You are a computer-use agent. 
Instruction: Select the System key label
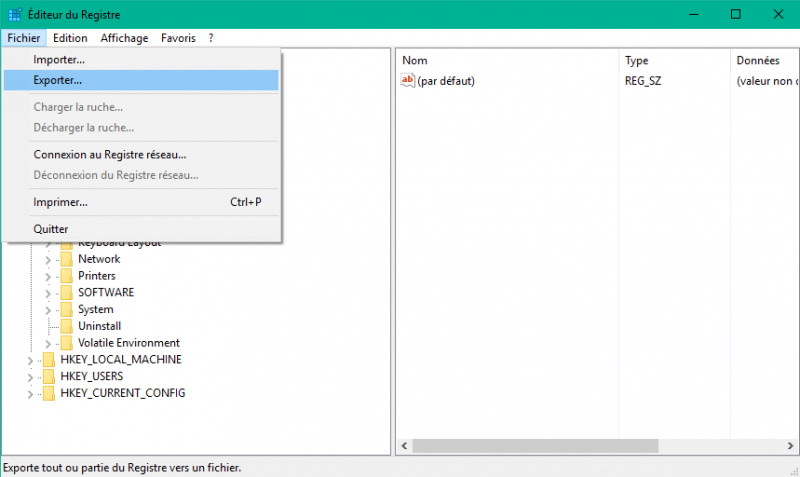(x=95, y=310)
